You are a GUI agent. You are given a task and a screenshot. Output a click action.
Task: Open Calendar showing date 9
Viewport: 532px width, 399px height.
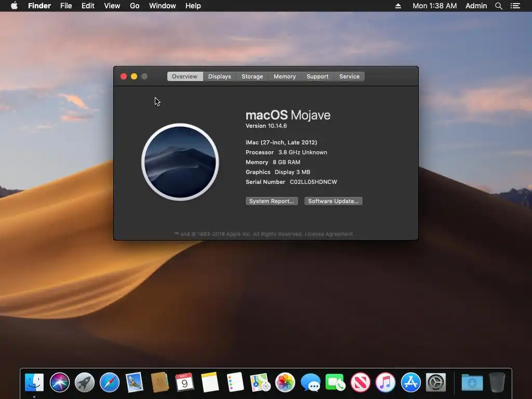coord(184,382)
